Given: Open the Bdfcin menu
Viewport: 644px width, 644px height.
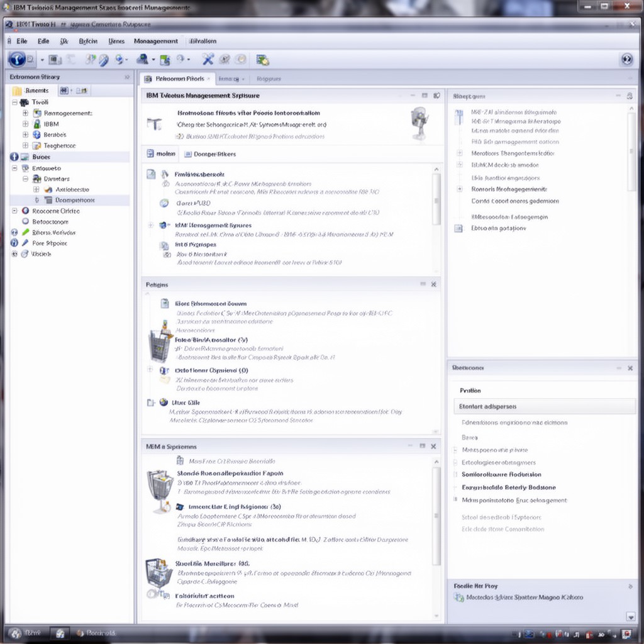Looking at the screenshot, I should [x=88, y=41].
